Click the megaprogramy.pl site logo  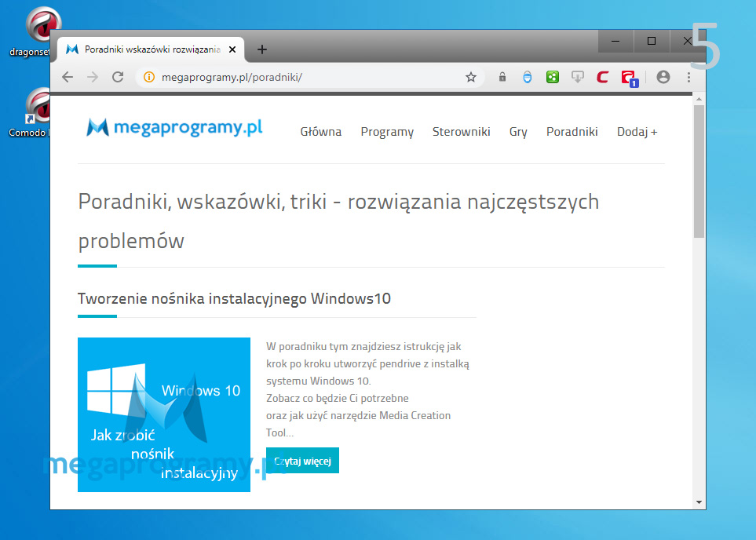[174, 128]
